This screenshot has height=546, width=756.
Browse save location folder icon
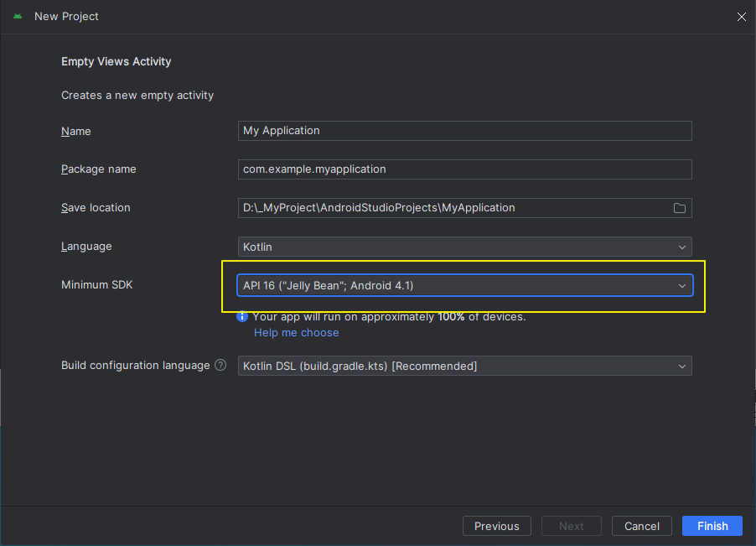tap(680, 208)
